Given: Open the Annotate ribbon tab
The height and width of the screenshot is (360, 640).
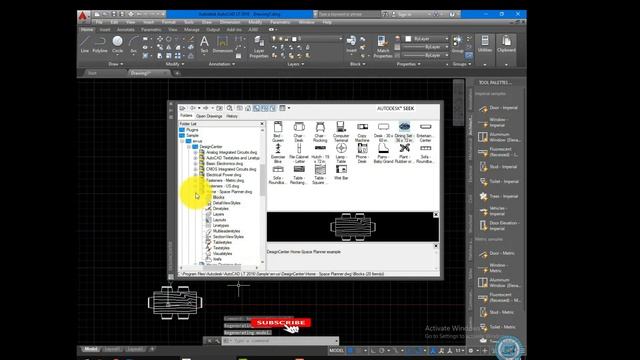Looking at the screenshot, I should (x=125, y=30).
